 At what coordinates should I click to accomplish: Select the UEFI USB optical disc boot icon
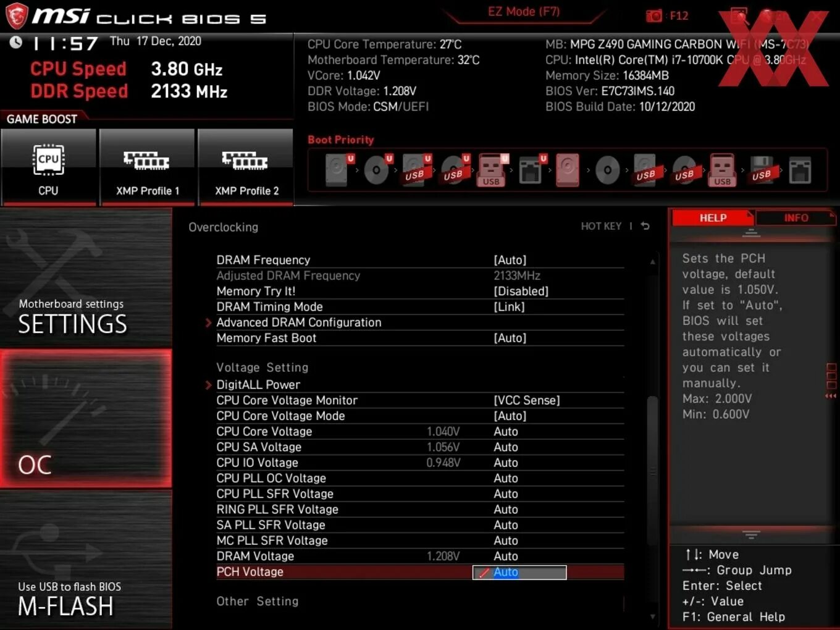pyautogui.click(x=455, y=170)
